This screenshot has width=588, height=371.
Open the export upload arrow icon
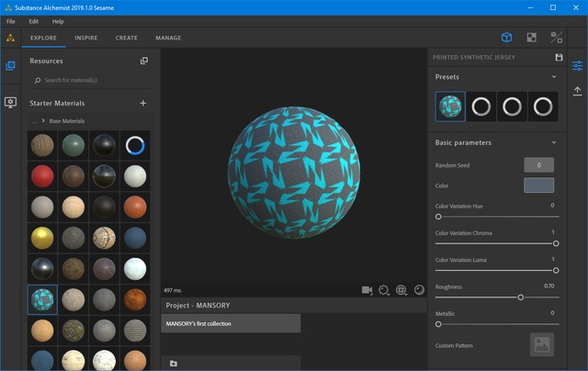tap(577, 90)
